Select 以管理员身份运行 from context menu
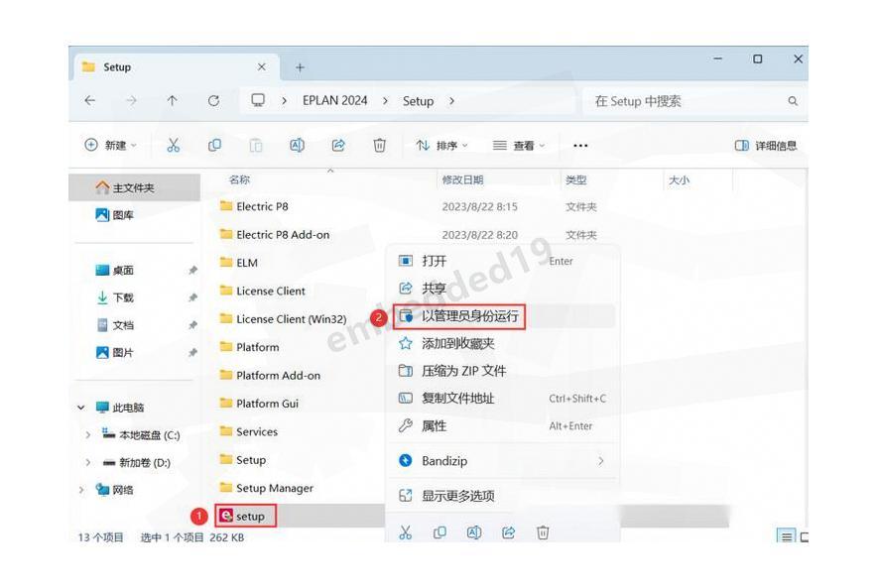 tap(469, 316)
